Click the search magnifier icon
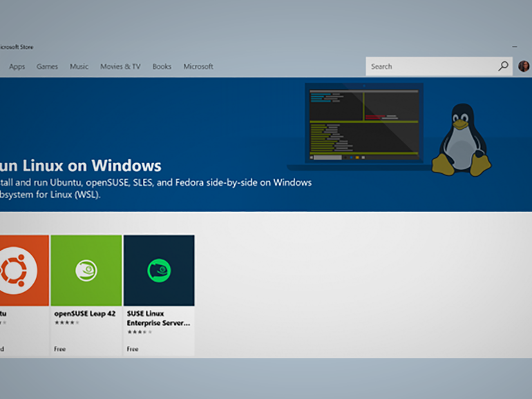 pos(503,66)
